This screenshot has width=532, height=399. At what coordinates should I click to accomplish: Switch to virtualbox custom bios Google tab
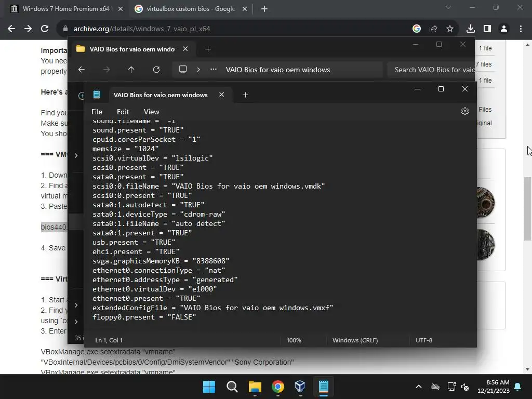tap(191, 9)
